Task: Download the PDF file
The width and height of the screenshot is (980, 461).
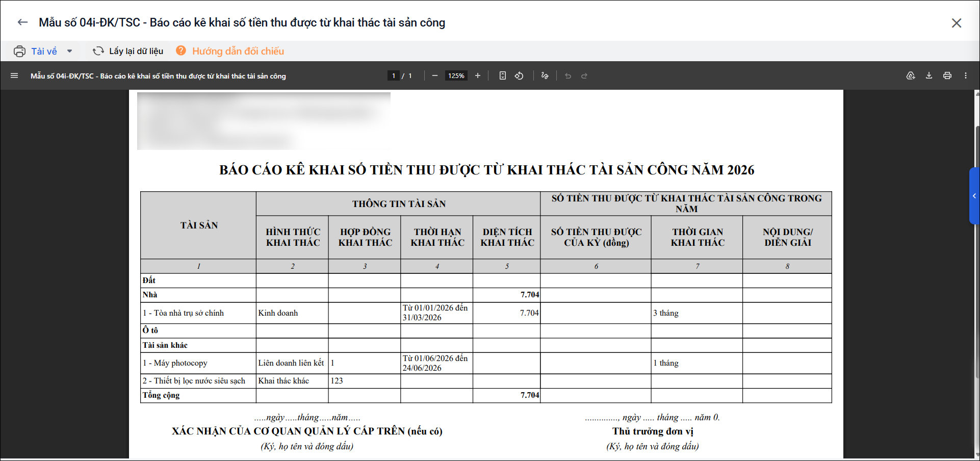Action: tap(929, 75)
